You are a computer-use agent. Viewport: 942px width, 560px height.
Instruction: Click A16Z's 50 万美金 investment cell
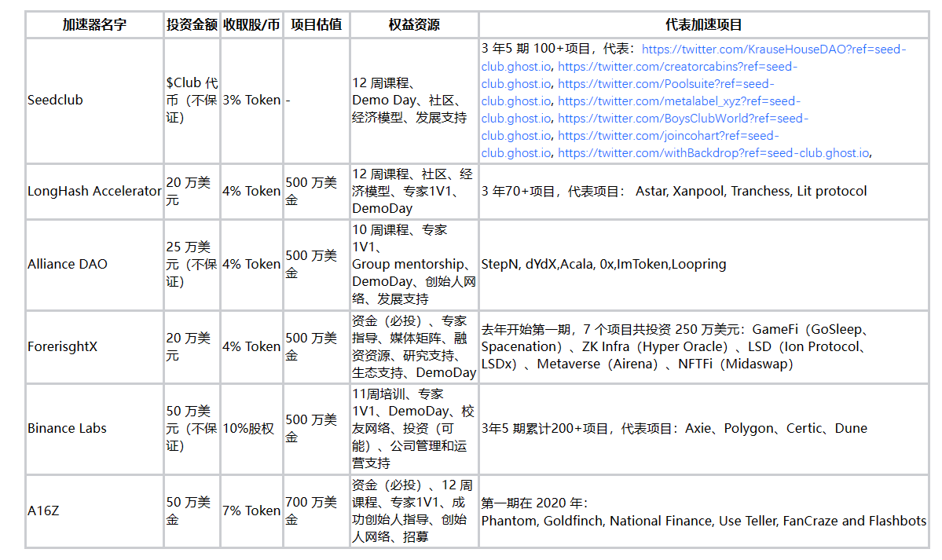[x=192, y=511]
